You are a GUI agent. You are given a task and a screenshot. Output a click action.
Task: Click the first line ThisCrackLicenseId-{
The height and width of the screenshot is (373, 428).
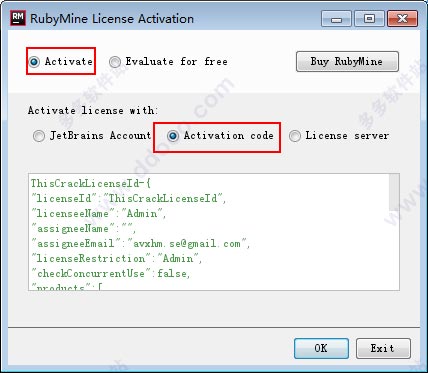click(x=91, y=183)
